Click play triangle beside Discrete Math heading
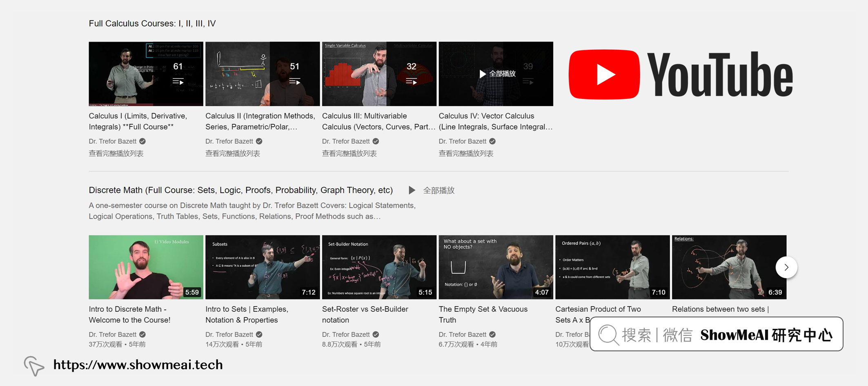 tap(412, 190)
